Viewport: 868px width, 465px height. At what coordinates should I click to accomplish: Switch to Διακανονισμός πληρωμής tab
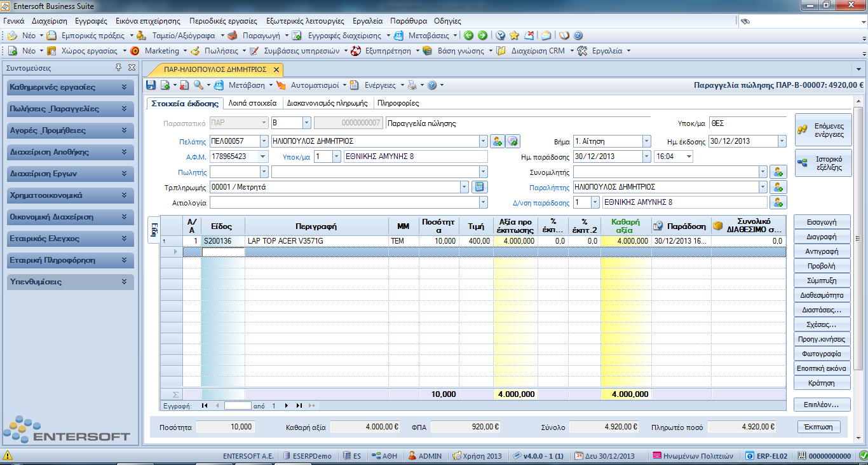327,103
